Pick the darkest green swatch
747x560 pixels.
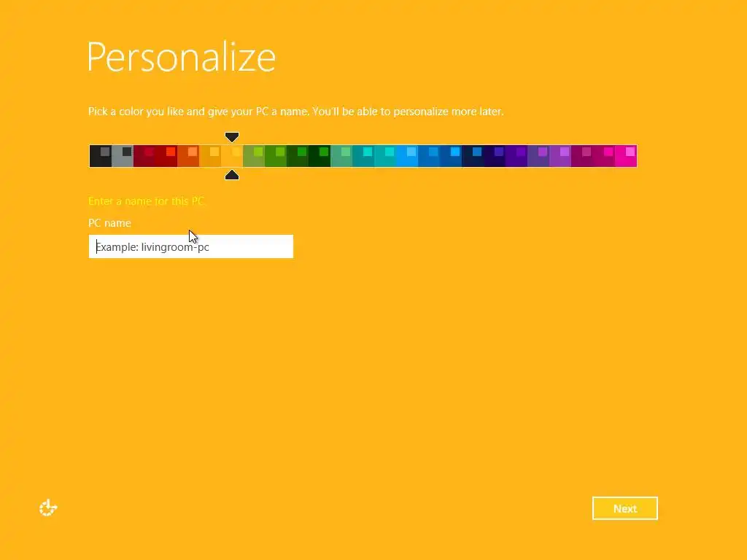320,156
